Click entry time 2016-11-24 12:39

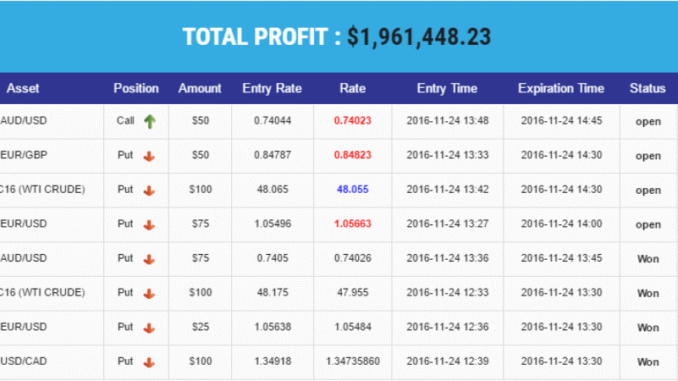[448, 361]
